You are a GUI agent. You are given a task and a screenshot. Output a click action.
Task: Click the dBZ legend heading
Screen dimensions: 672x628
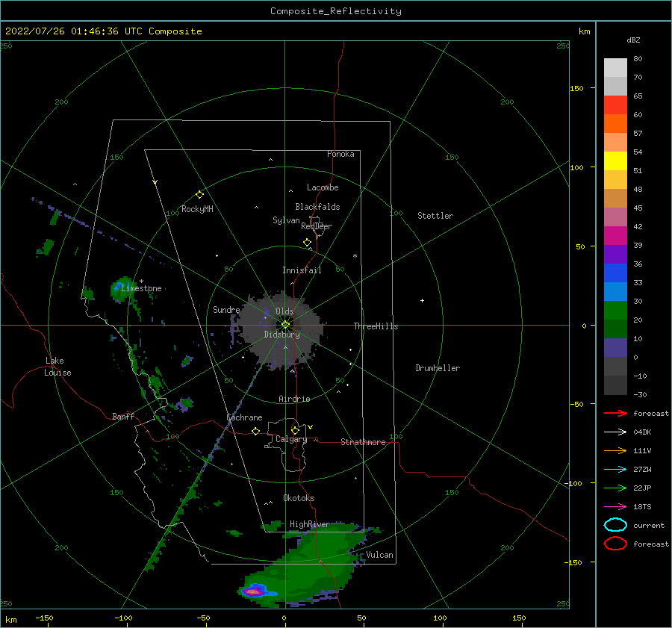[x=633, y=40]
